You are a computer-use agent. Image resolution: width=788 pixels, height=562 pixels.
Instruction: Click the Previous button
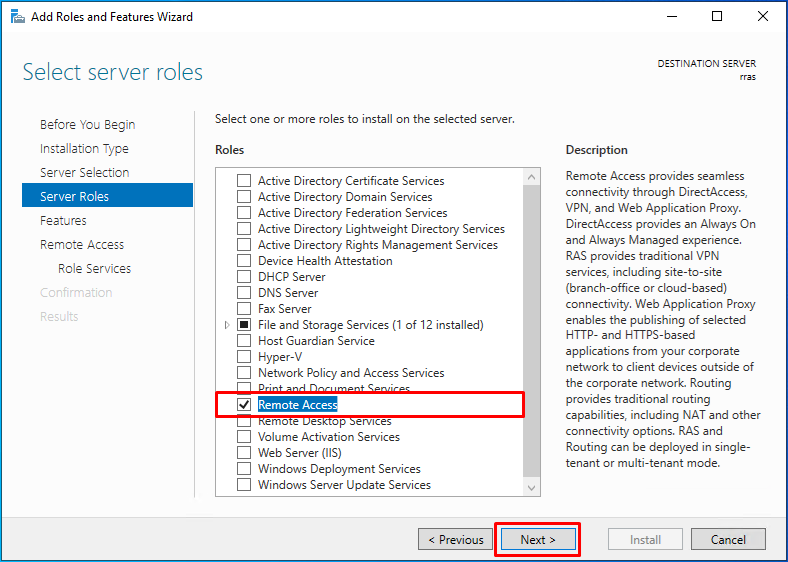coord(455,539)
